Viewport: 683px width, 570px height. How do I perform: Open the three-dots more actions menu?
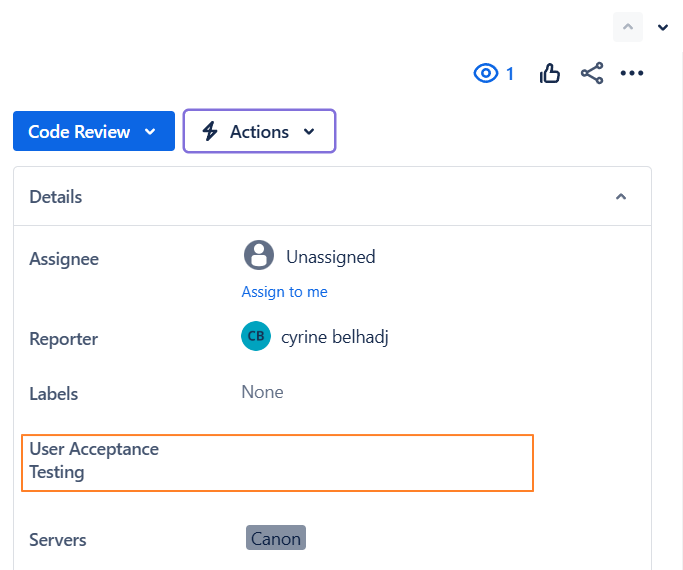click(x=632, y=73)
